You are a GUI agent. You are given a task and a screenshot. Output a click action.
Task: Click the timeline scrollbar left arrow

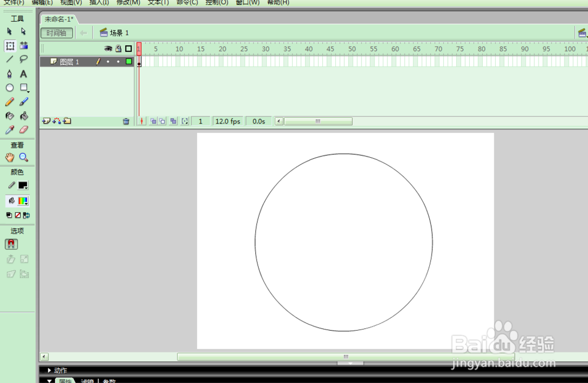[x=279, y=121]
